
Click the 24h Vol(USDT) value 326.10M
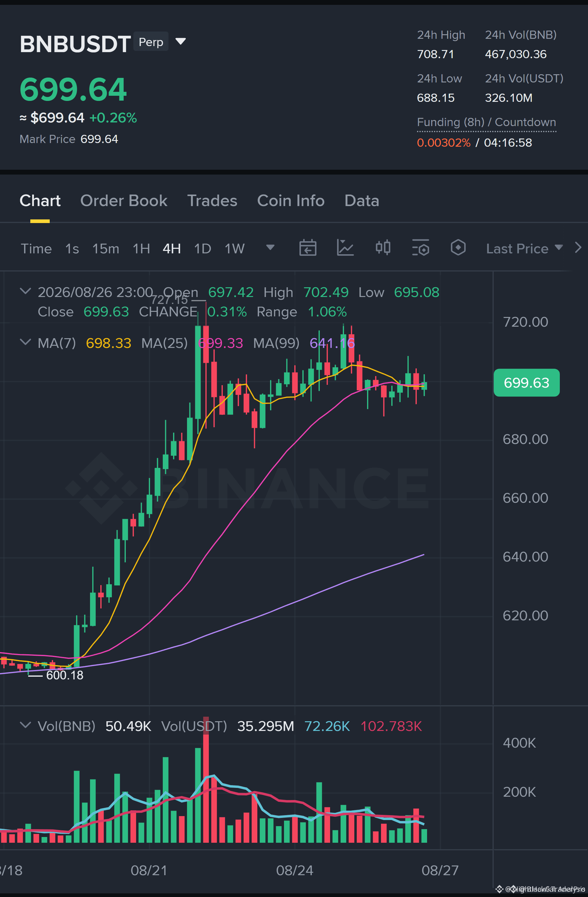509,98
